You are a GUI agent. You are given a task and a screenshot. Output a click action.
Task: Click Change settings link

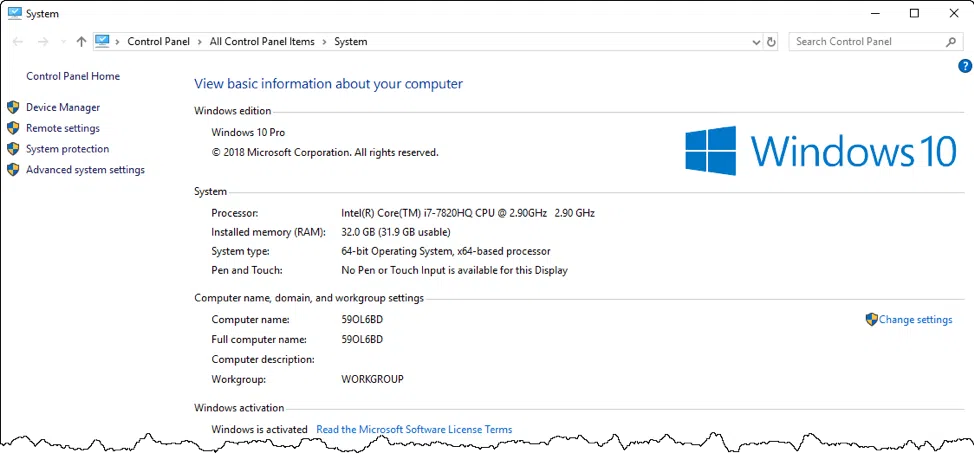click(x=916, y=319)
